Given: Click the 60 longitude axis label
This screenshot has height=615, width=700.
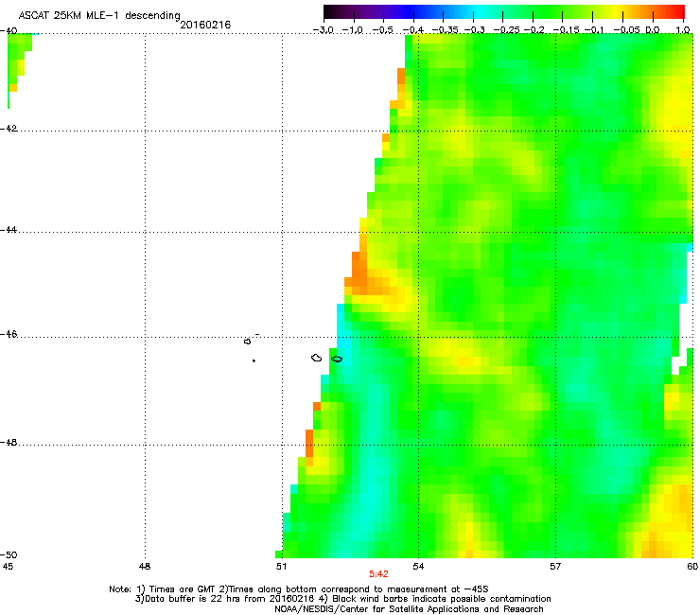Looking at the screenshot, I should tap(692, 567).
